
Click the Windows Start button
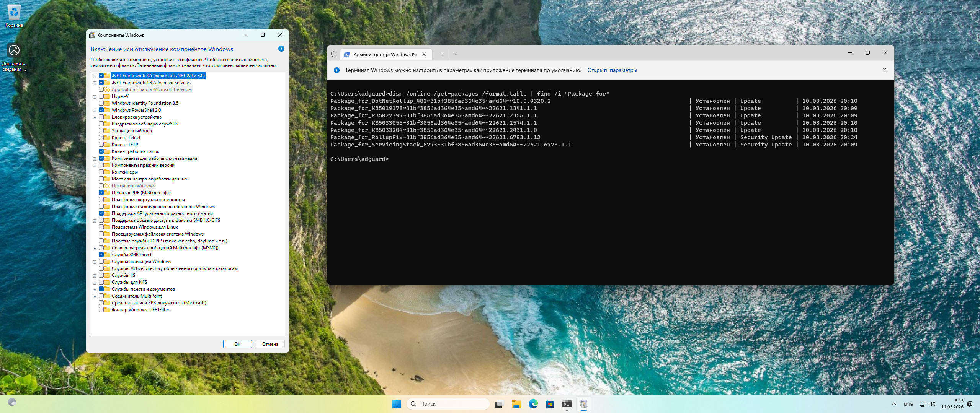tap(397, 404)
